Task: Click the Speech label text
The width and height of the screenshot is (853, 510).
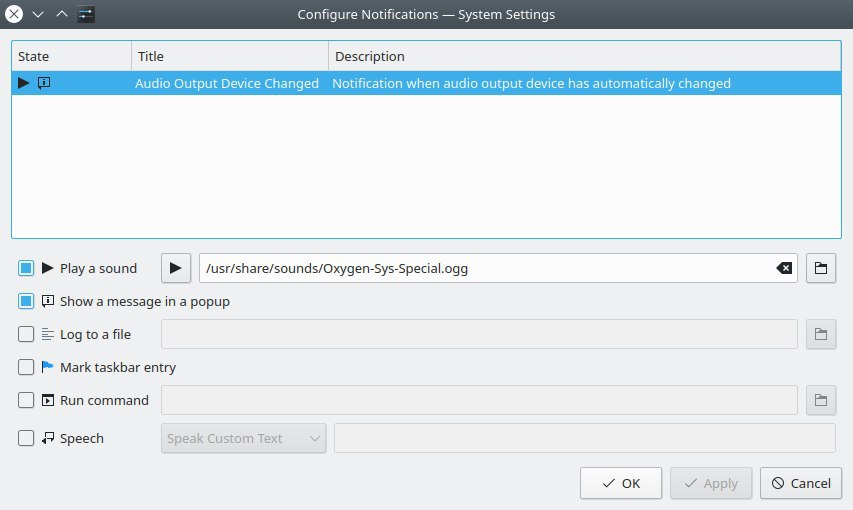Action: pyautogui.click(x=82, y=438)
